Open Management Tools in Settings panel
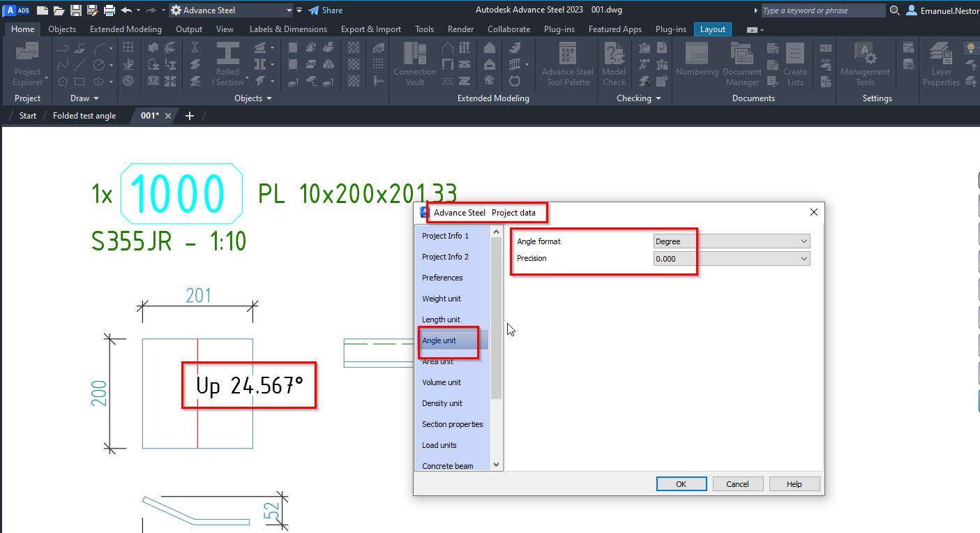Screen dimensions: 980x533 tap(866, 64)
